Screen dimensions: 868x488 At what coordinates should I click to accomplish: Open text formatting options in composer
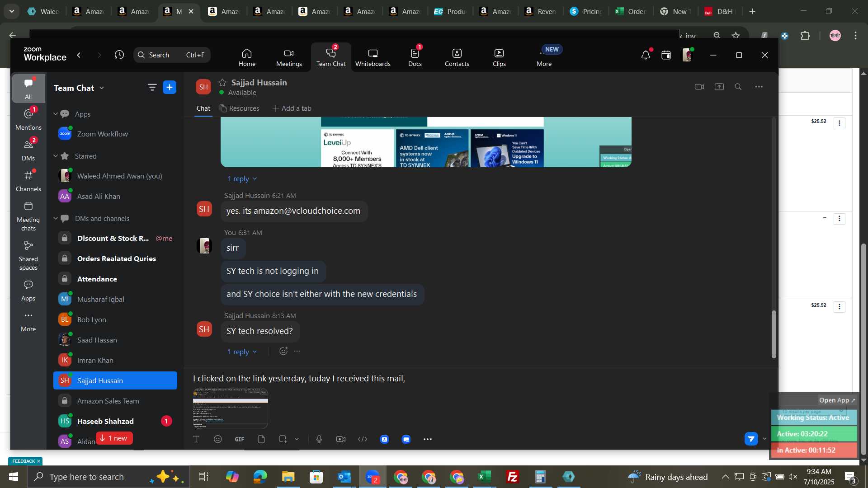tap(196, 439)
